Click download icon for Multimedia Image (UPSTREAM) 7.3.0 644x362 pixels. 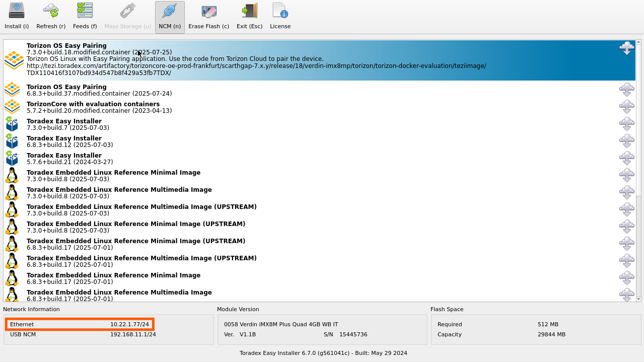click(x=627, y=209)
